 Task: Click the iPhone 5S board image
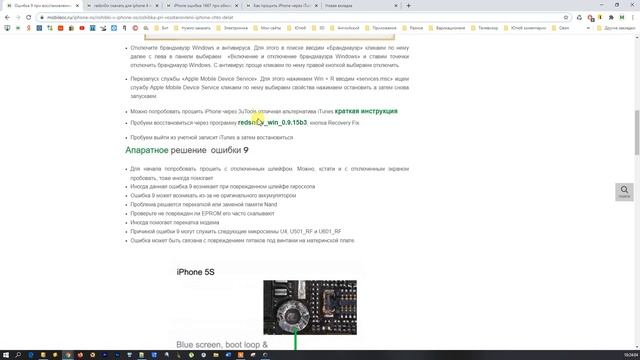pyautogui.click(x=310, y=307)
